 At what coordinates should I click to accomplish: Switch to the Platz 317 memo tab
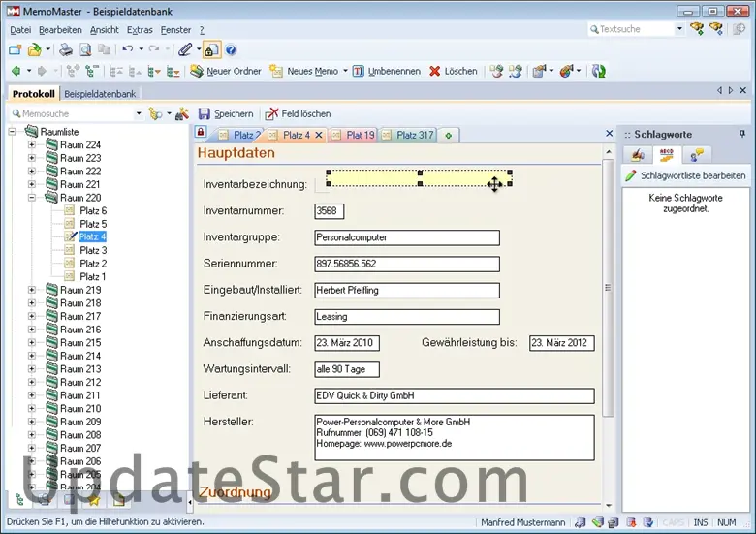click(x=409, y=136)
